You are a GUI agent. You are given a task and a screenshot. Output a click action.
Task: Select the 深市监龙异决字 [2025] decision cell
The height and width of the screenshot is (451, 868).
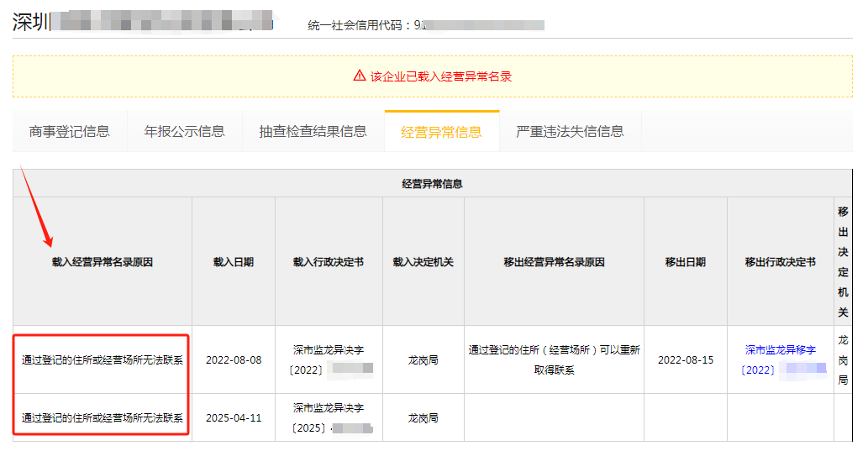tap(329, 417)
